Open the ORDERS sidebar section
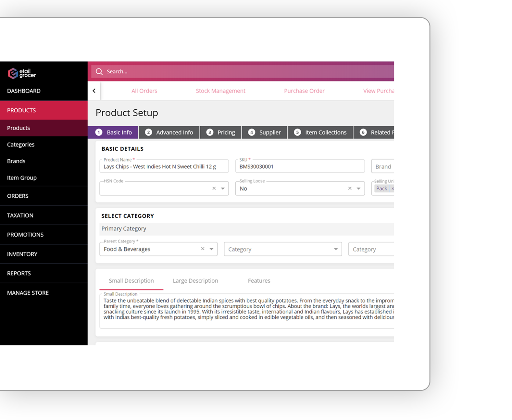 44,196
